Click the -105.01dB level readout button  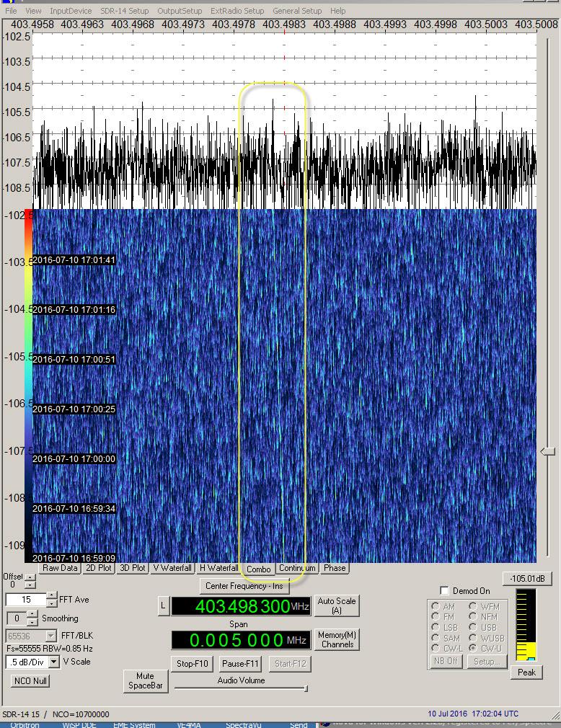point(527,579)
